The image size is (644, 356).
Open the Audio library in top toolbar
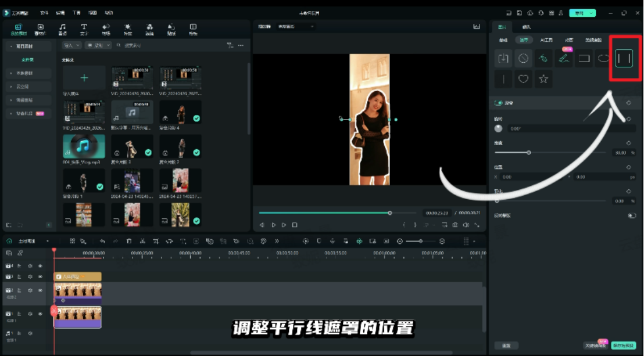coord(62,30)
